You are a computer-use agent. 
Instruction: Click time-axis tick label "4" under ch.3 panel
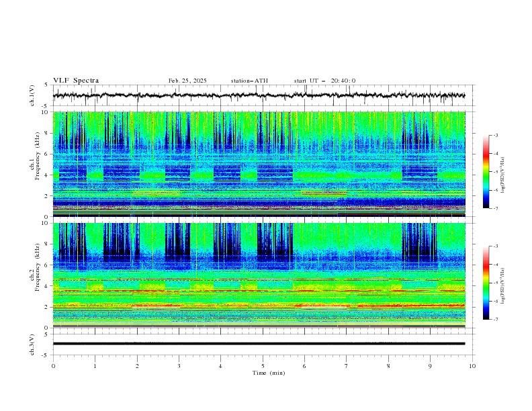pyautogui.click(x=220, y=366)
